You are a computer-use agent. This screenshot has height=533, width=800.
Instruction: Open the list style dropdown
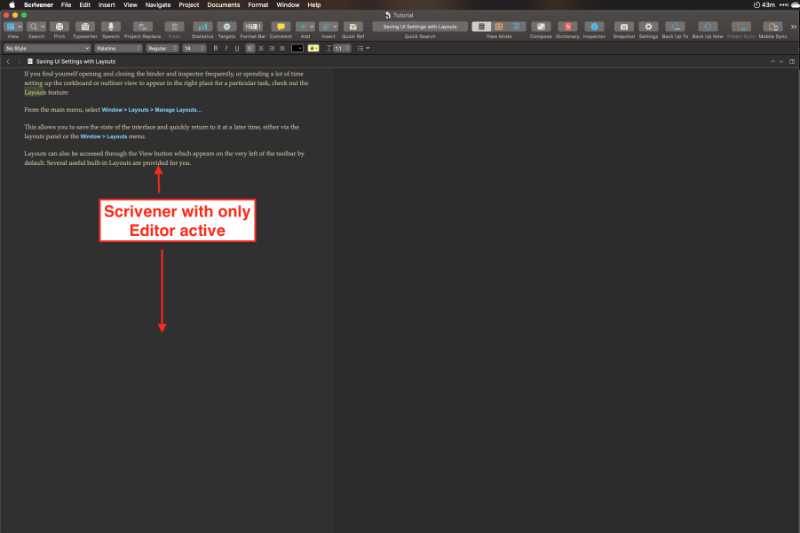click(x=363, y=48)
